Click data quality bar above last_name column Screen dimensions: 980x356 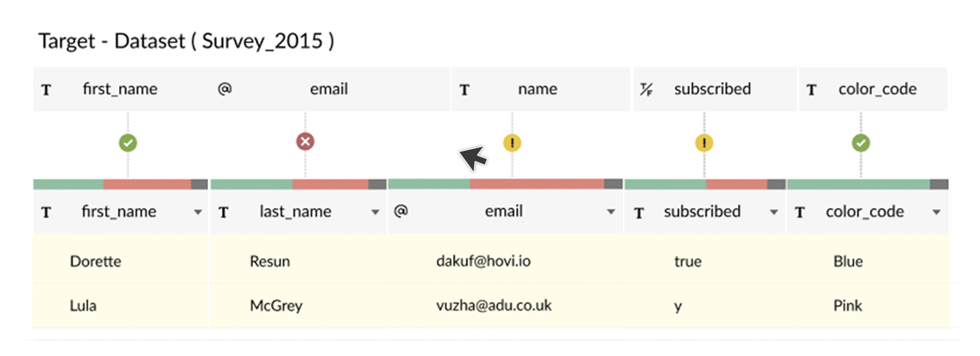298,184
